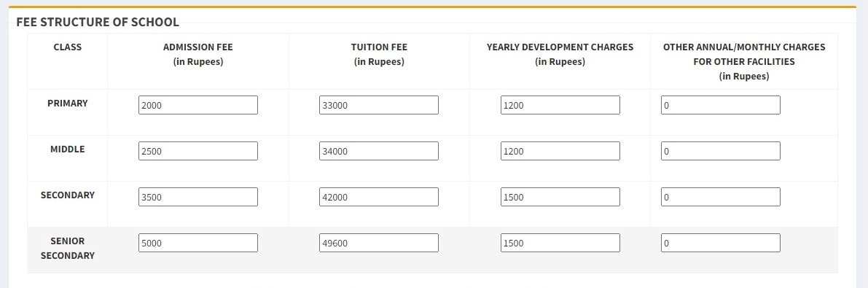868x288 pixels.
Task: Click Senior Secondary tuition fee box 49600
Action: [379, 243]
